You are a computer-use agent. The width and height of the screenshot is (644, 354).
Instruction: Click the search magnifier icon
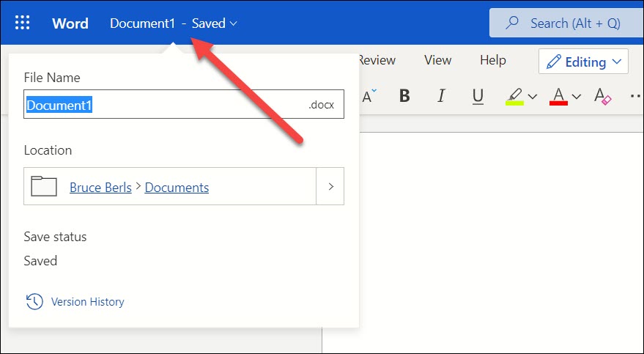coord(511,23)
